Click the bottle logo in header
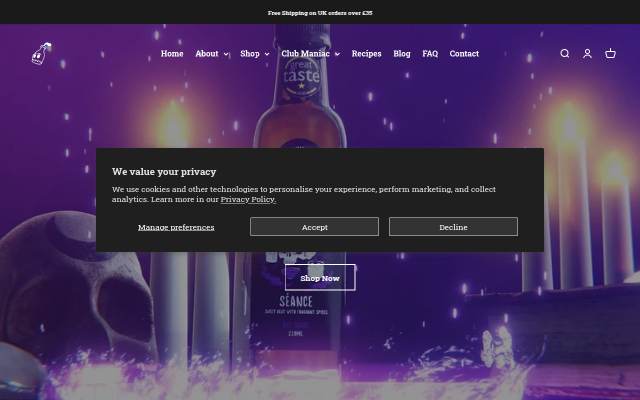 pyautogui.click(x=42, y=53)
